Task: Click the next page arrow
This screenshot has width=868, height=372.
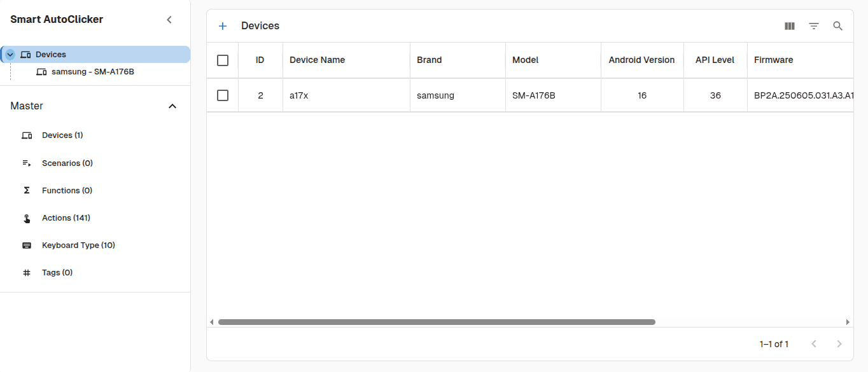Action: (x=839, y=344)
